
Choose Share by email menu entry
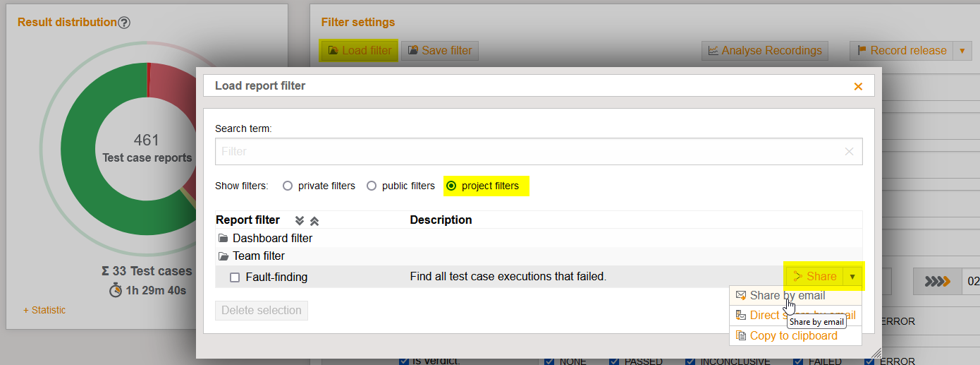[795, 295]
